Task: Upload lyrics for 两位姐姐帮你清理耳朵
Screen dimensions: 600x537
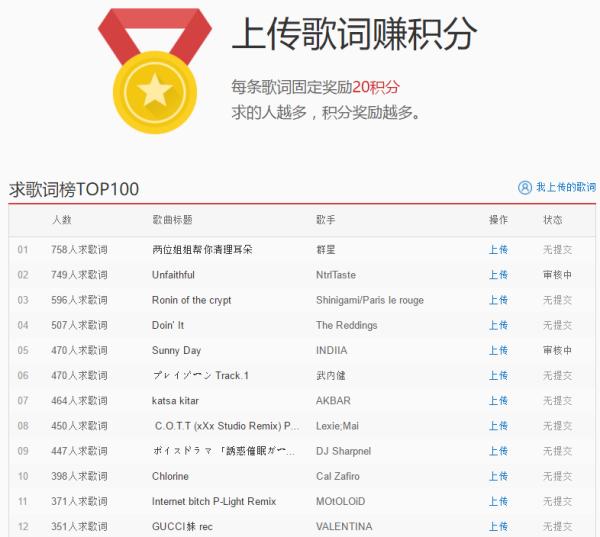Action: point(498,250)
